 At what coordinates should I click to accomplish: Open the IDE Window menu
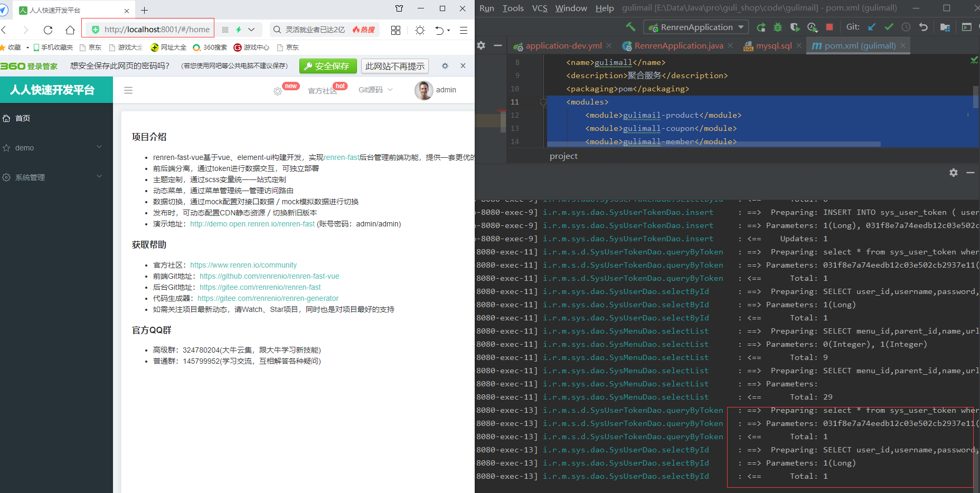571,8
